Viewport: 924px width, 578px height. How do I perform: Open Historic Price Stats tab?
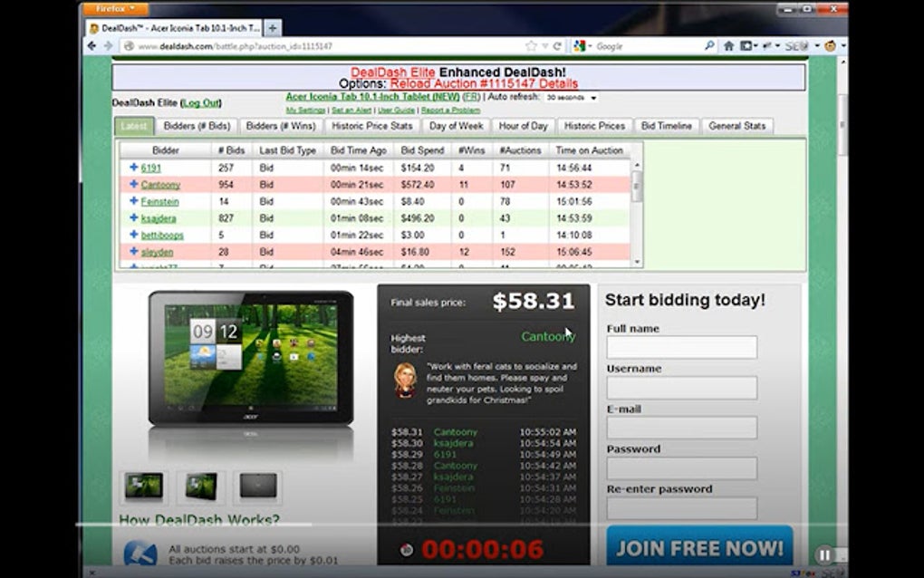371,126
